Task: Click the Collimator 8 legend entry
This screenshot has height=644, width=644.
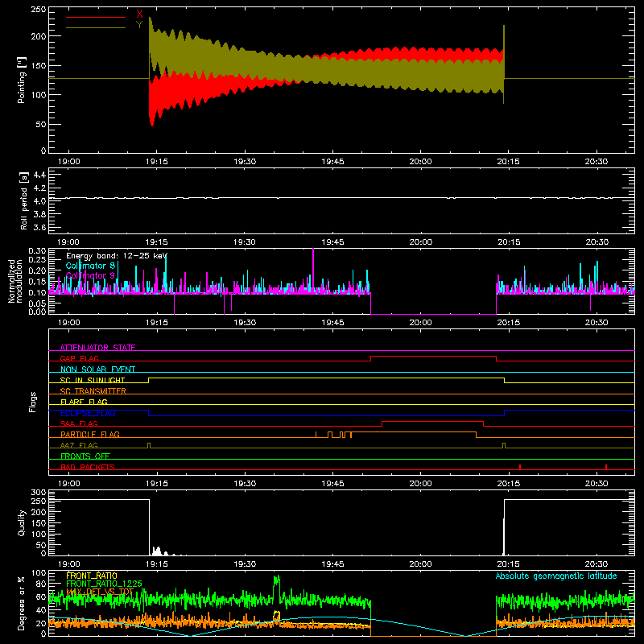Action: [90, 266]
